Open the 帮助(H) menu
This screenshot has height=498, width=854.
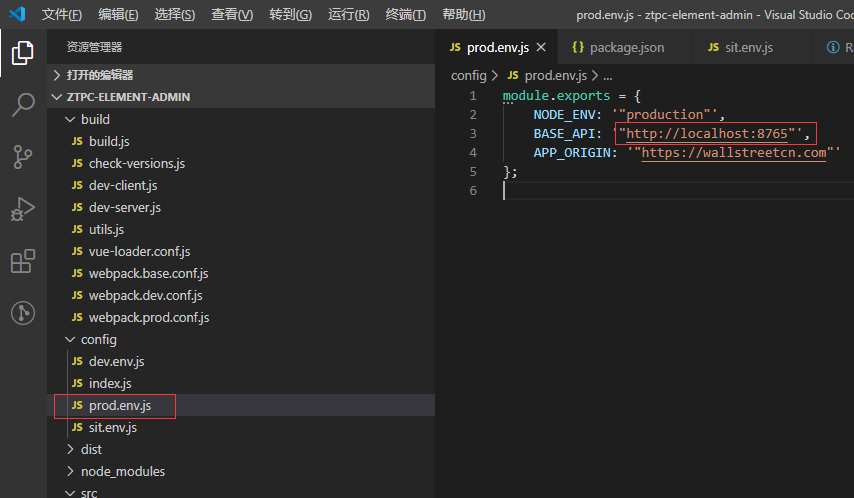[x=463, y=14]
